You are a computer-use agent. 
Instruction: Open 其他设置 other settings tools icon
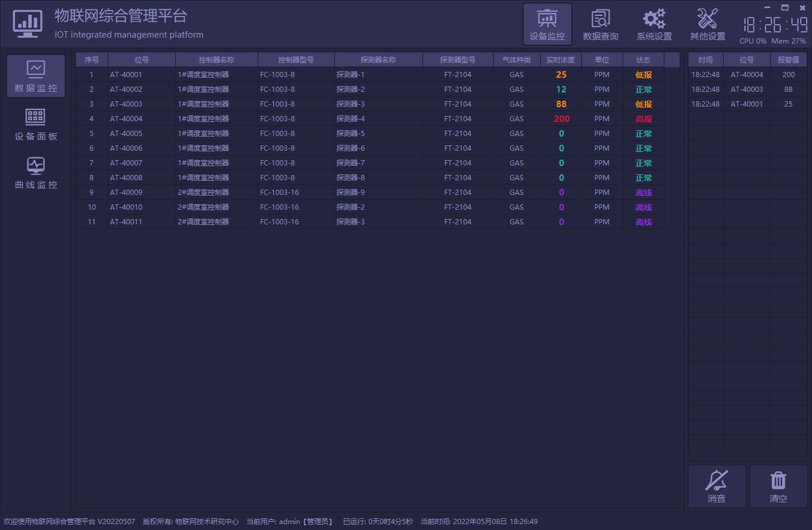707,24
